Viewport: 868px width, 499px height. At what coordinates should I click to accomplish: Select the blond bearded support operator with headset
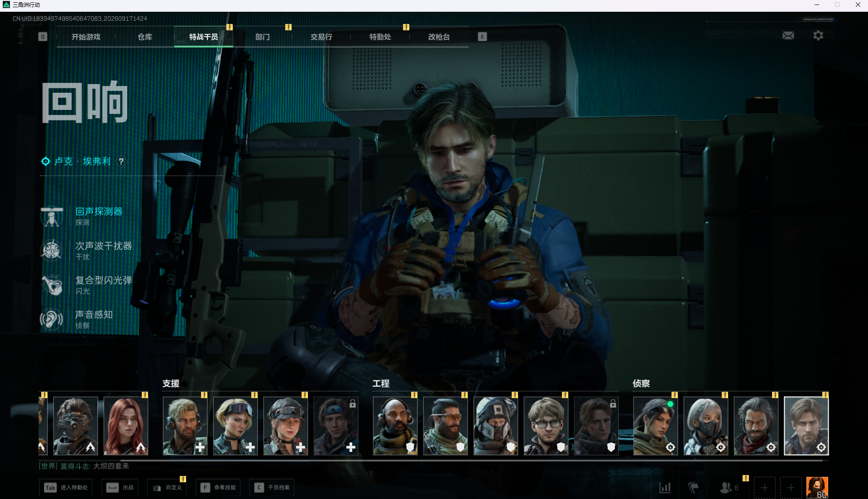point(185,426)
